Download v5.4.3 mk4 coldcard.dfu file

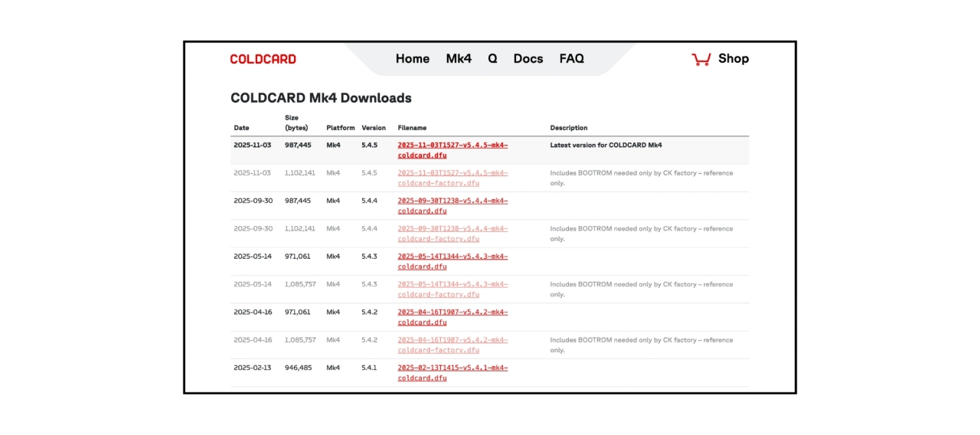(452, 261)
